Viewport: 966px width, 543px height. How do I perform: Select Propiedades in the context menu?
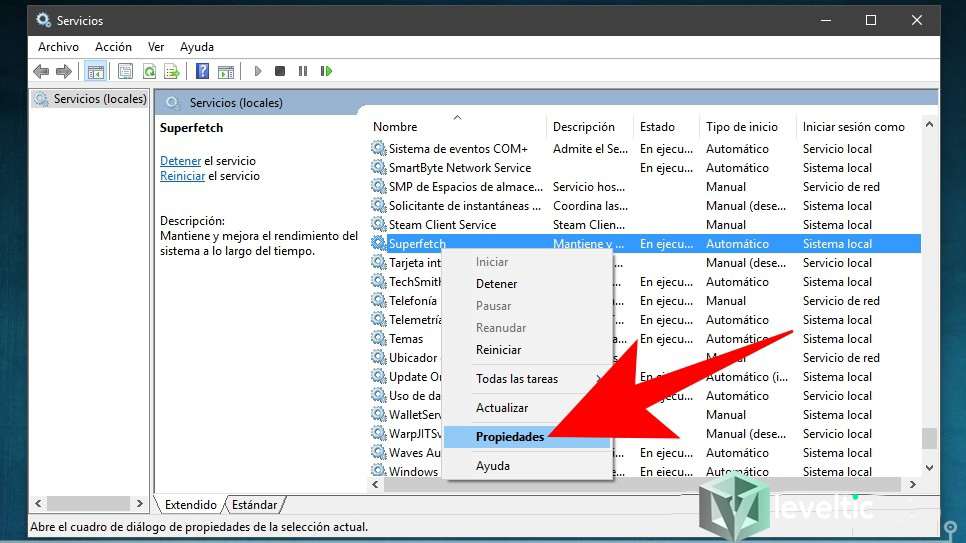point(510,437)
